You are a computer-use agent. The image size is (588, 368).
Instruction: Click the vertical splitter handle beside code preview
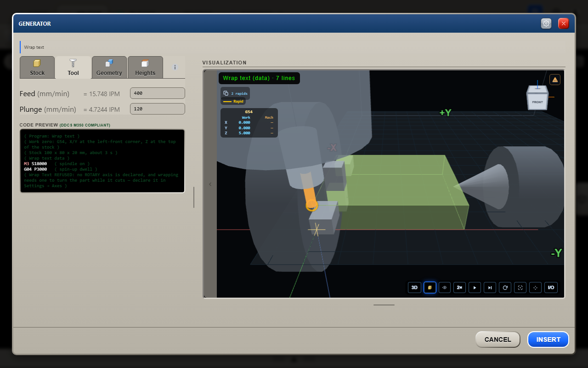[194, 197]
